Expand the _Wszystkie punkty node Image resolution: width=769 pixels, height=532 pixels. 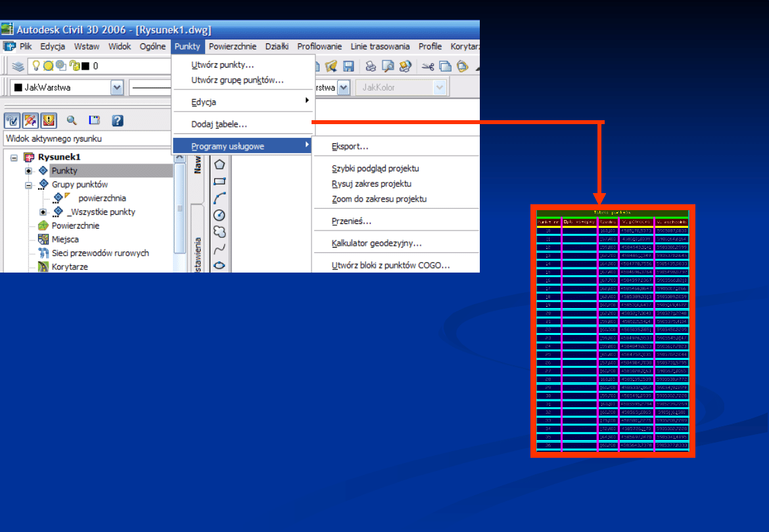tap(43, 212)
